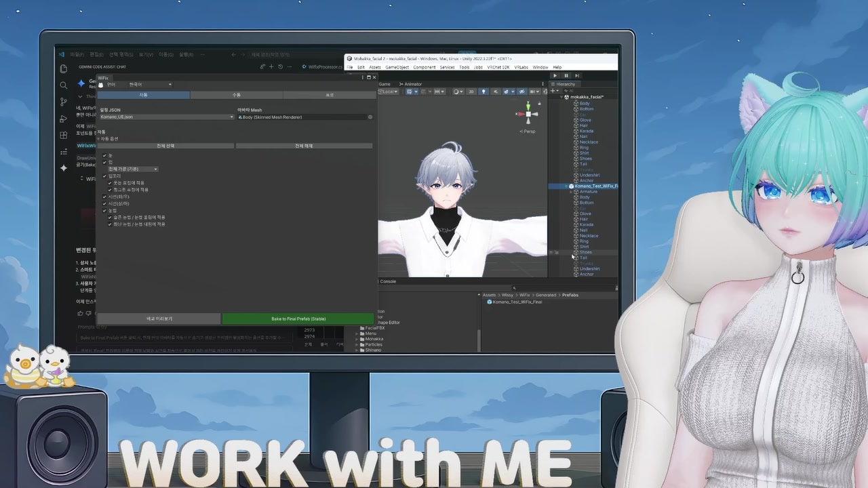This screenshot has width=868, height=488.
Task: Switch to the Animator tab
Action: coord(411,84)
